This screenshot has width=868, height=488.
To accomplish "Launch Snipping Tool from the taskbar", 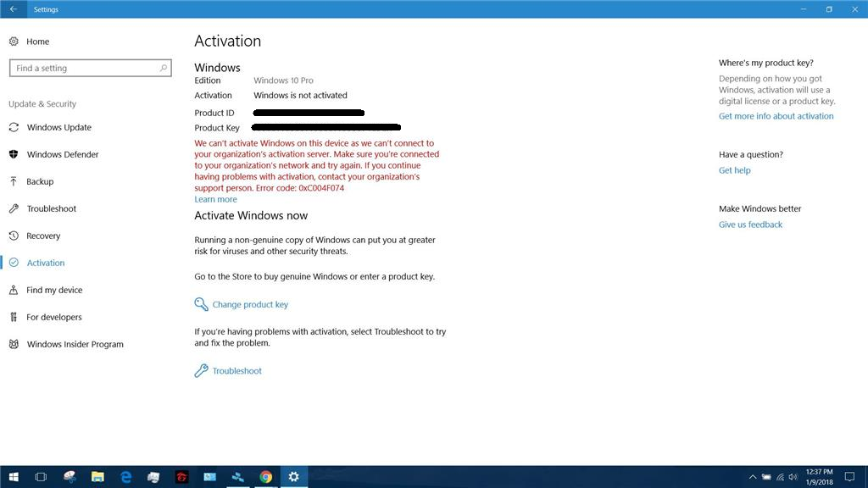I will [70, 476].
